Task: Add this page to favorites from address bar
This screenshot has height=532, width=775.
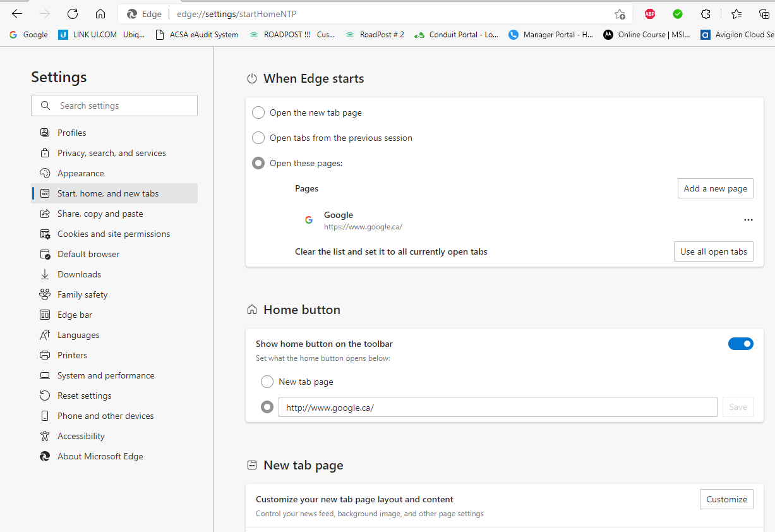Action: [x=620, y=13]
